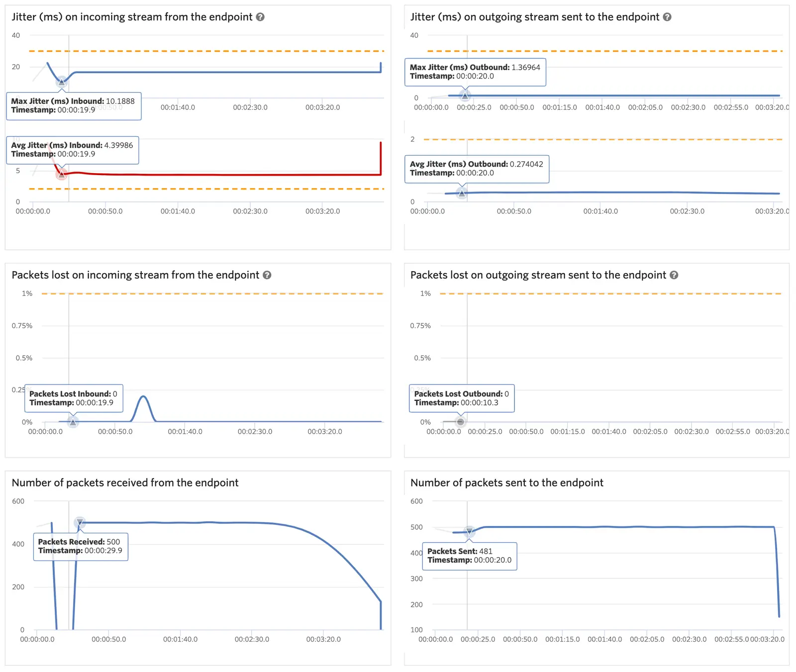796x672 pixels.
Task: Open help icon for incoming packets lost
Action: point(267,275)
